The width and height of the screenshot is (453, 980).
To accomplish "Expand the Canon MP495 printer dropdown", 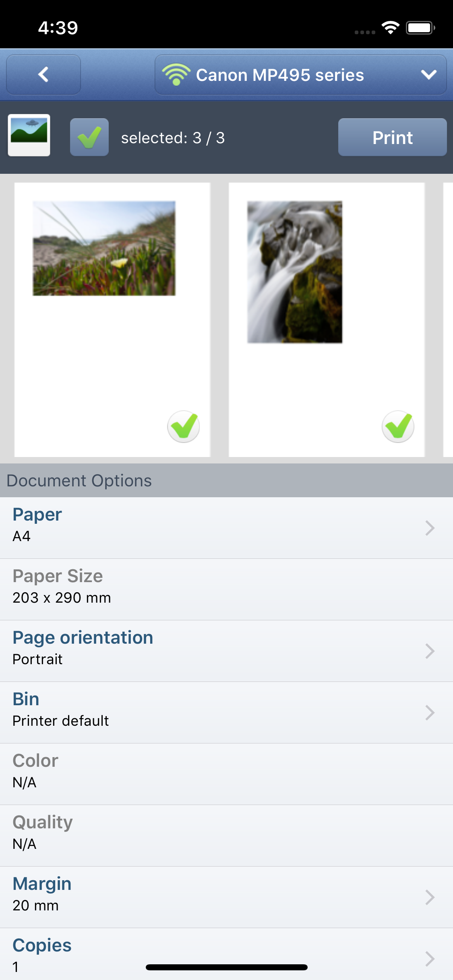I will point(428,75).
